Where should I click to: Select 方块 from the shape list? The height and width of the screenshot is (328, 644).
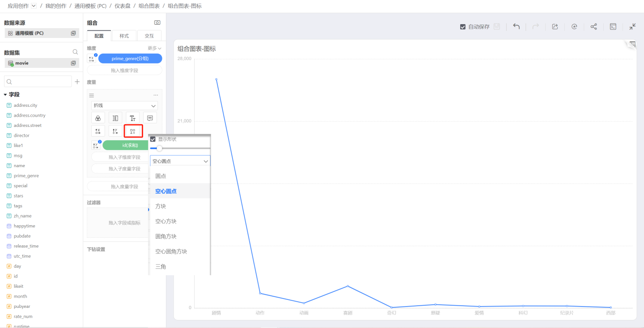click(x=161, y=206)
